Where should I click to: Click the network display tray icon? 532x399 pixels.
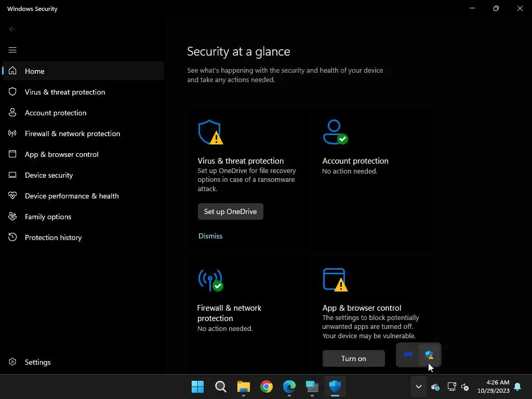point(451,387)
